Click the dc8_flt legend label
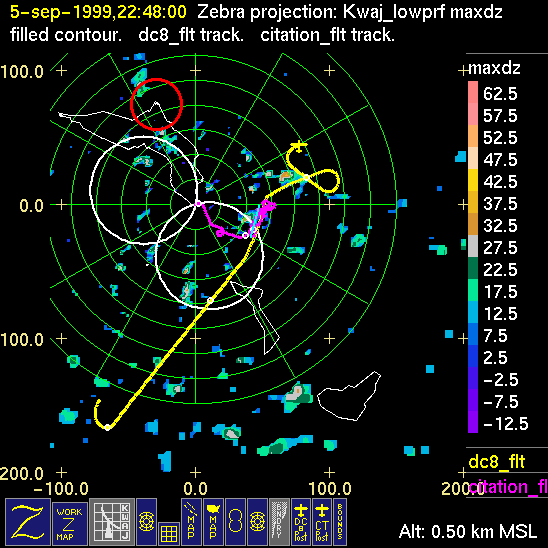 pos(497,462)
